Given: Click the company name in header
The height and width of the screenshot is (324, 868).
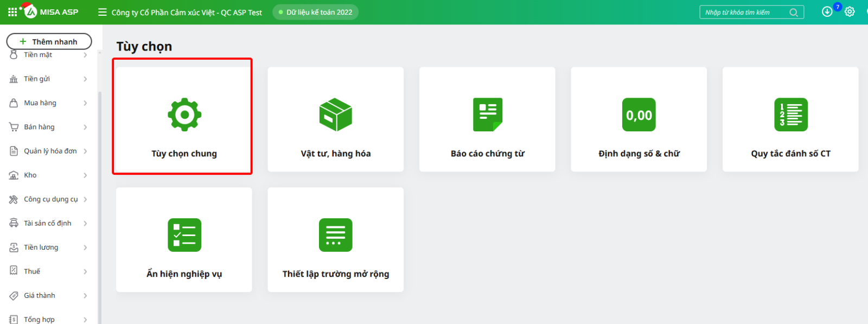Looking at the screenshot, I should pos(187,12).
